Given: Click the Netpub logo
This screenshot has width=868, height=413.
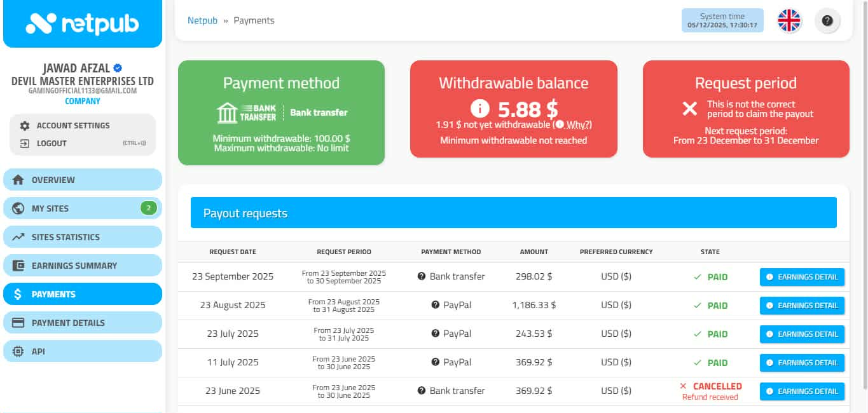Looking at the screenshot, I should coord(83,24).
